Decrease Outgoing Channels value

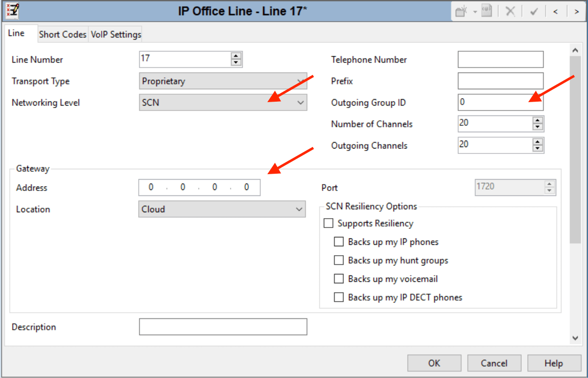click(x=538, y=149)
